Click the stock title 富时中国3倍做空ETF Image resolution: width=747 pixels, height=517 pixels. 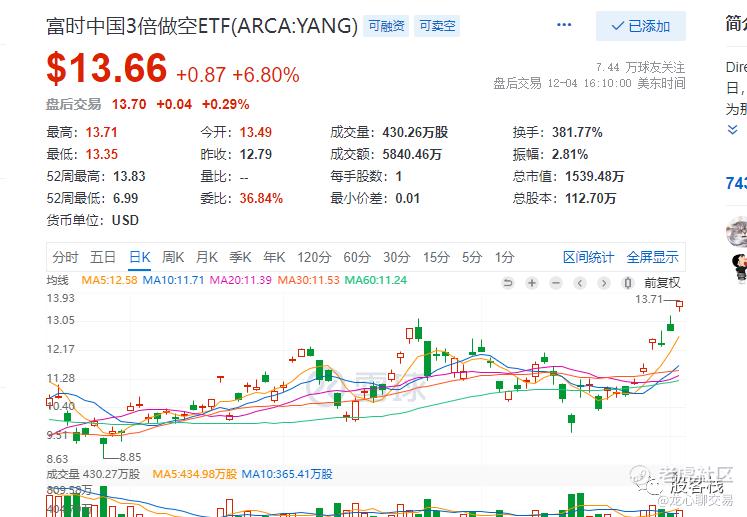[202, 26]
